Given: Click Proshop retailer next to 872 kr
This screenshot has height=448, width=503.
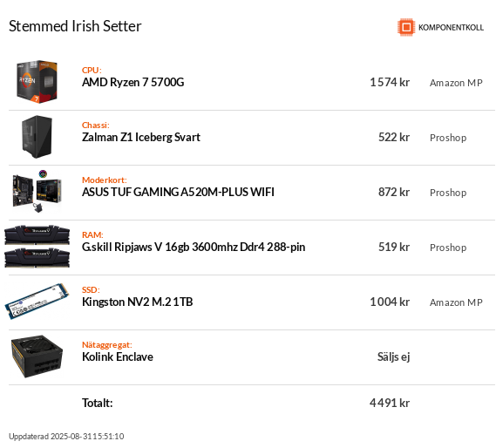Looking at the screenshot, I should [448, 193].
